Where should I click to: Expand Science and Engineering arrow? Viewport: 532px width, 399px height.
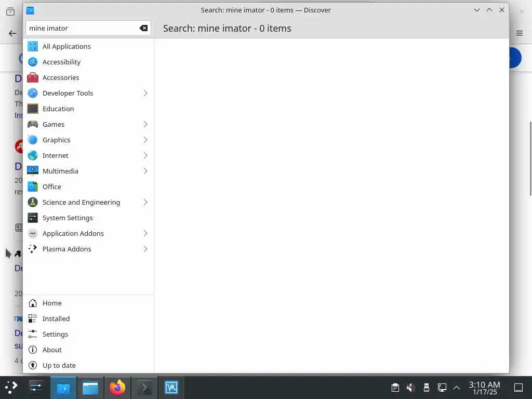(x=145, y=202)
